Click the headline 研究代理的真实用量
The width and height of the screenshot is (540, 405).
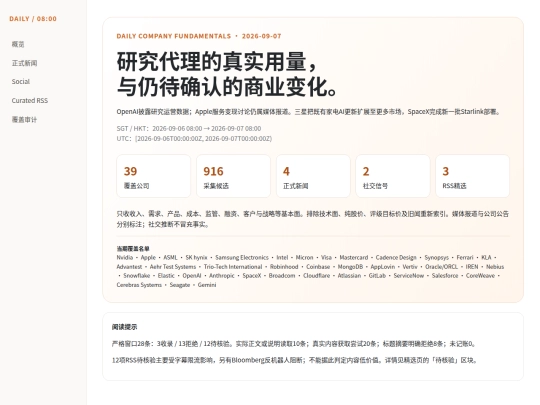216,62
